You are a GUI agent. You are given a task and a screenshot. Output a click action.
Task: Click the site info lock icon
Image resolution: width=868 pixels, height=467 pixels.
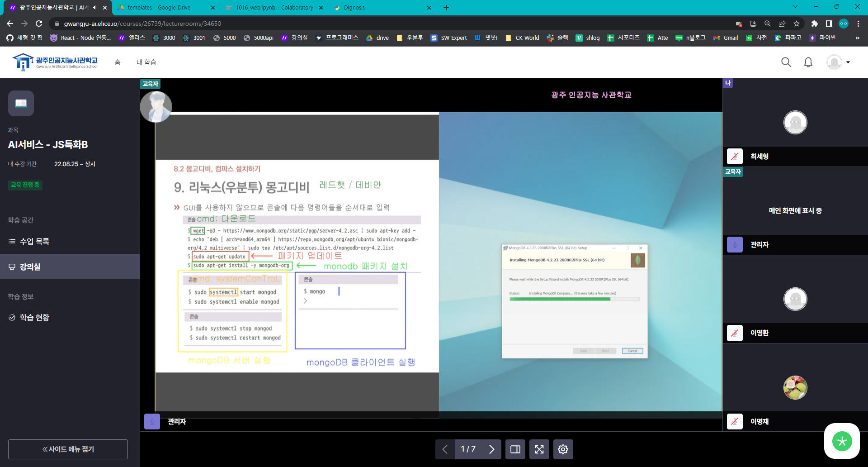[57, 24]
